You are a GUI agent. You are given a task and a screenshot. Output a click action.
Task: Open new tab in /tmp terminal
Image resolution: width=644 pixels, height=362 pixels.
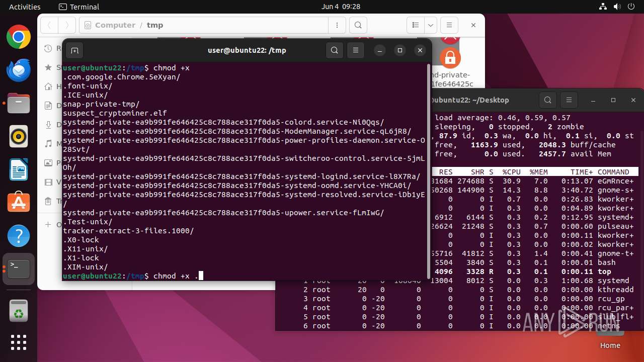point(74,50)
